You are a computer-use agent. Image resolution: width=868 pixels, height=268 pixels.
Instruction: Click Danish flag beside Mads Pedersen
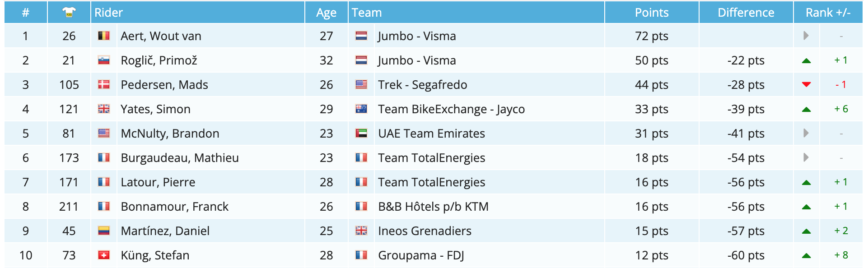[104, 84]
